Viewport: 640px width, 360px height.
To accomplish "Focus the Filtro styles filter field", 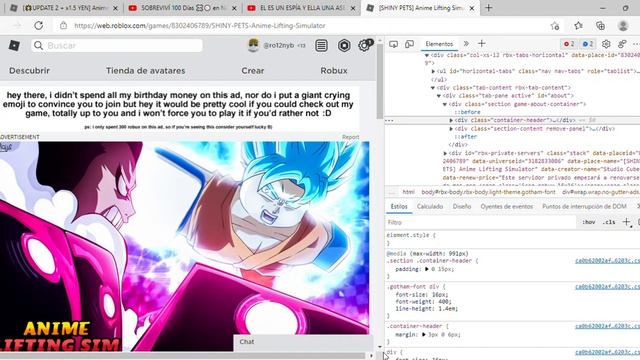I will pos(481,222).
